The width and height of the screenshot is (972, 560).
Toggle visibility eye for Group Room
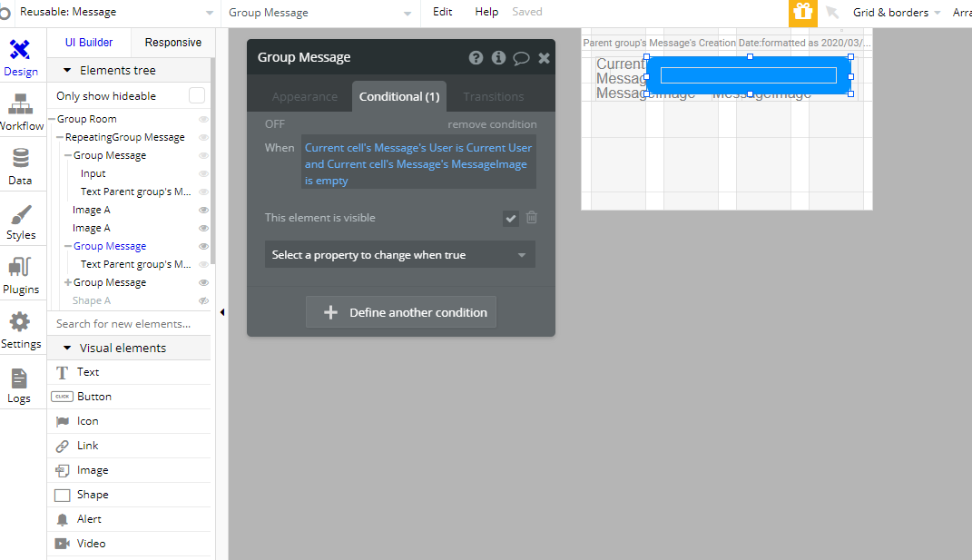pos(203,119)
